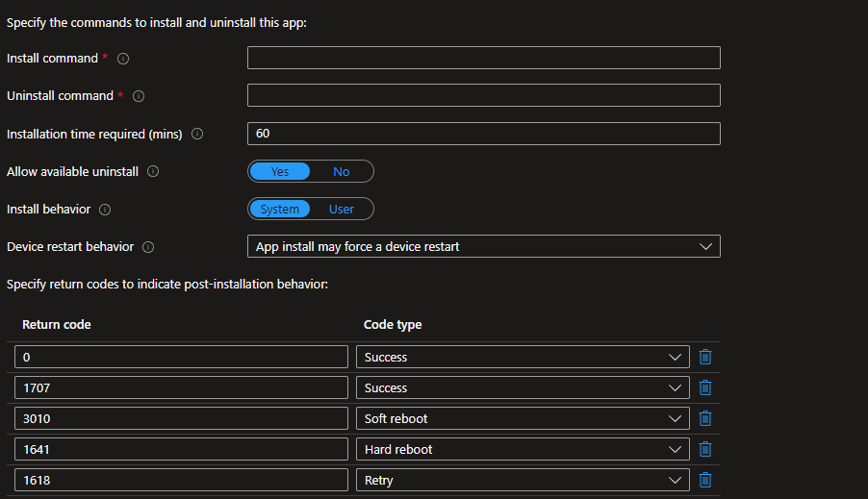Click 'Specify the commands to install' heading
This screenshot has width=868, height=499.
tap(157, 23)
